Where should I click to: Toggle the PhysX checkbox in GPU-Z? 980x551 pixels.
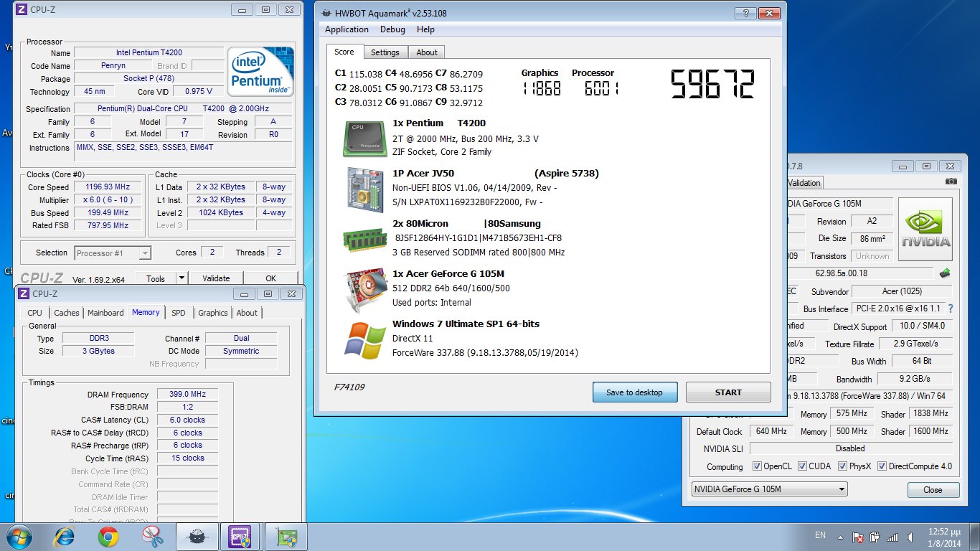tap(842, 466)
